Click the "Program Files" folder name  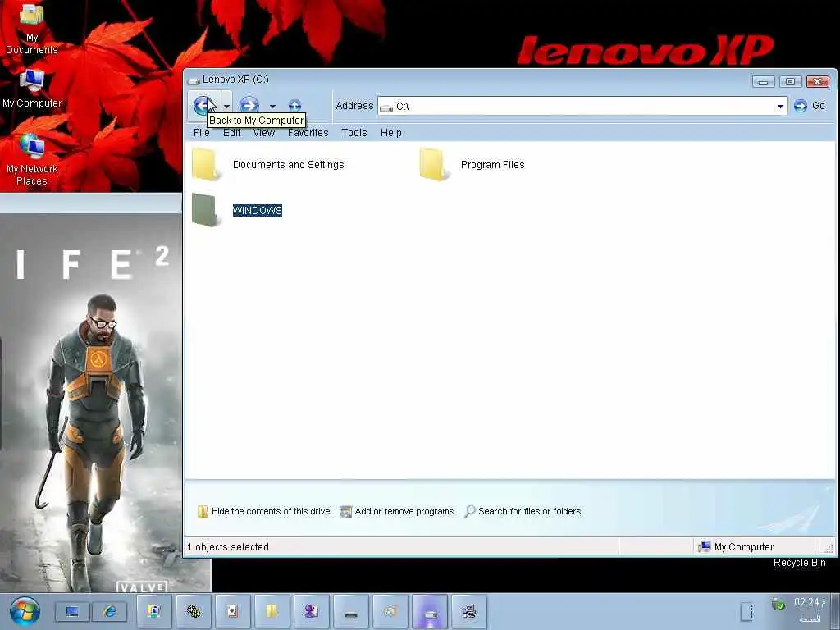(492, 164)
